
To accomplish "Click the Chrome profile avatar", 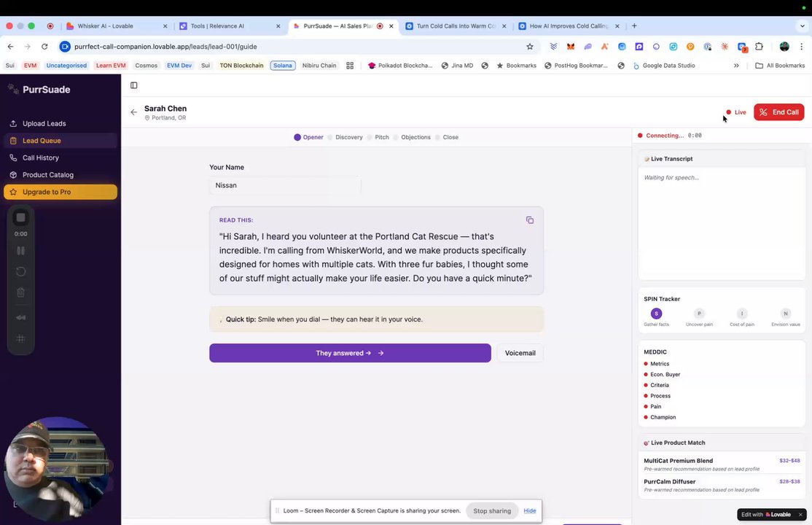I will click(x=784, y=47).
